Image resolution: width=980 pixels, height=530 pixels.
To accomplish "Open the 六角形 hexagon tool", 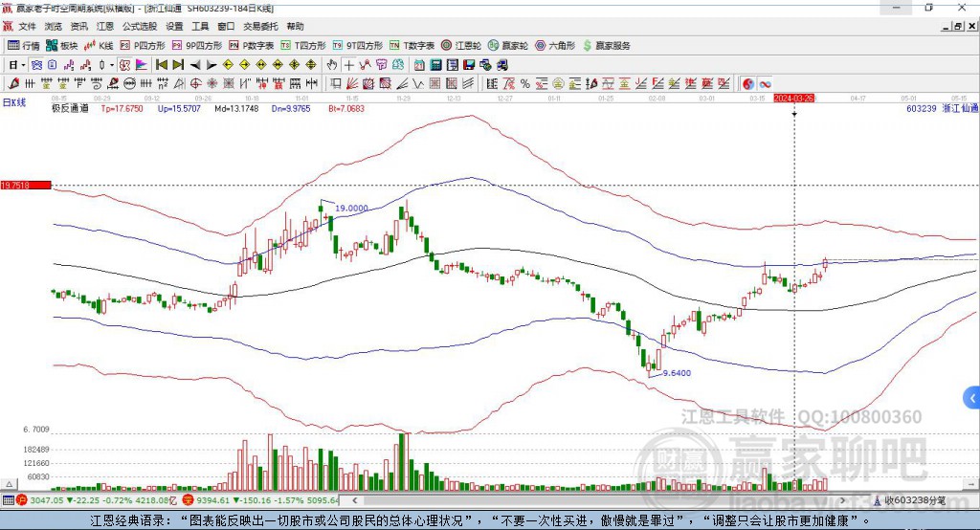I will tap(555, 46).
